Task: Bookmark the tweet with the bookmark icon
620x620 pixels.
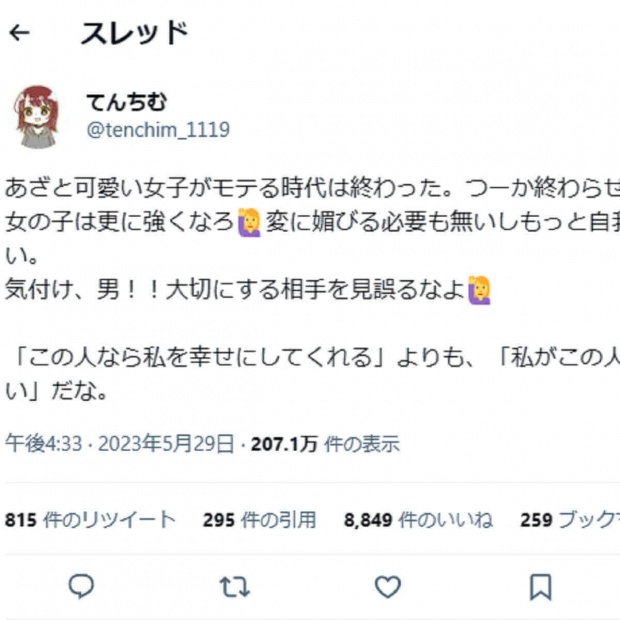Action: point(541,587)
